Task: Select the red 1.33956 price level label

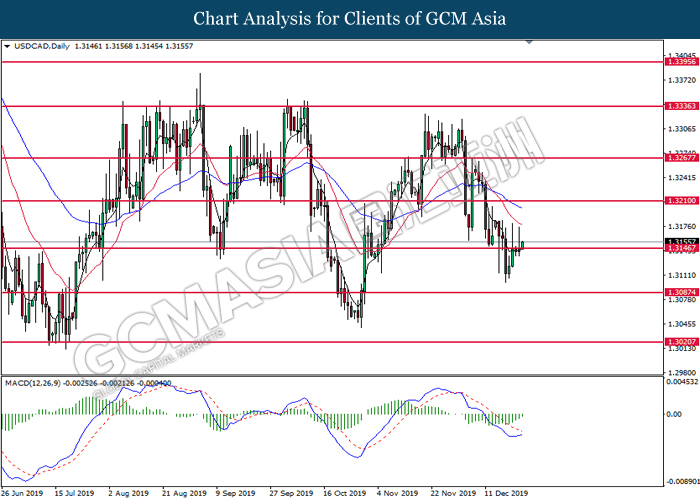Action: [x=681, y=62]
